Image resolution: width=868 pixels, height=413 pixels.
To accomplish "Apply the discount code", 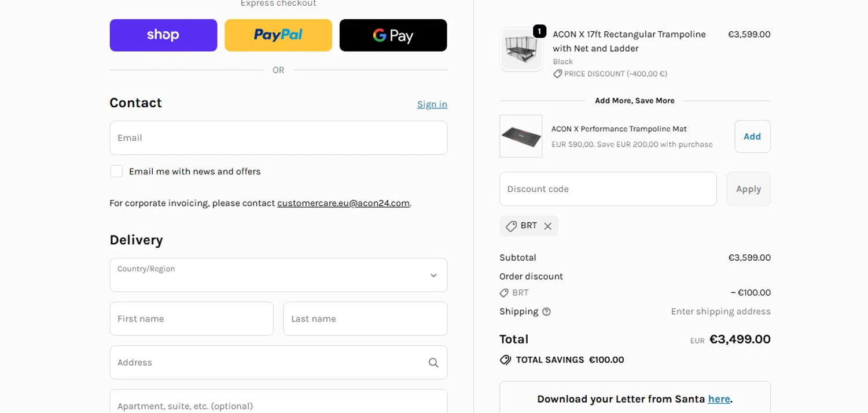I will click(748, 189).
